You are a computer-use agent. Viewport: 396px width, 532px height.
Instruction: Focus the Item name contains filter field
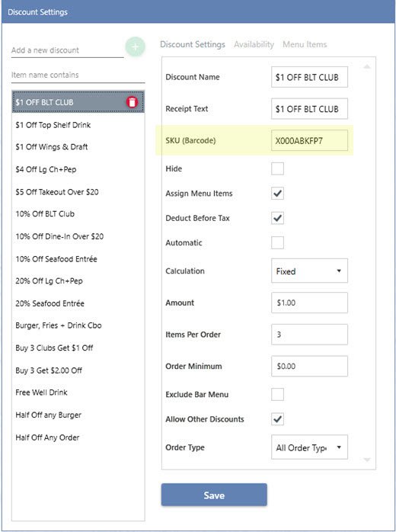[78, 75]
